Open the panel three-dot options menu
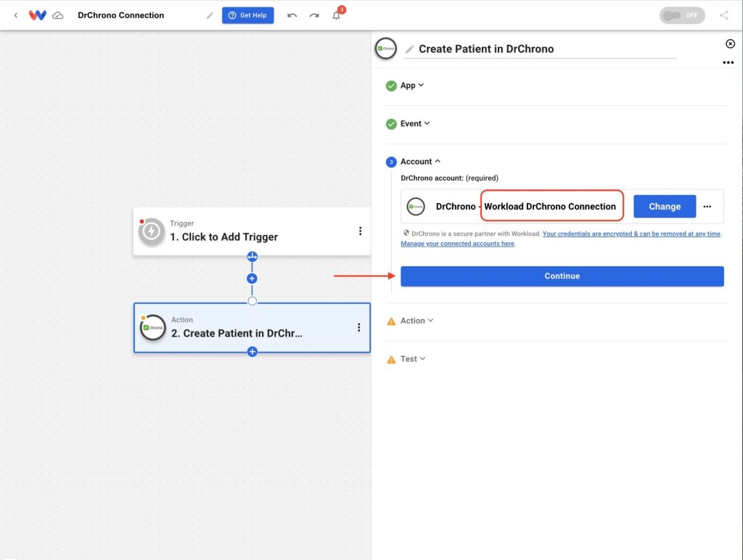The image size is (743, 560). [x=728, y=62]
